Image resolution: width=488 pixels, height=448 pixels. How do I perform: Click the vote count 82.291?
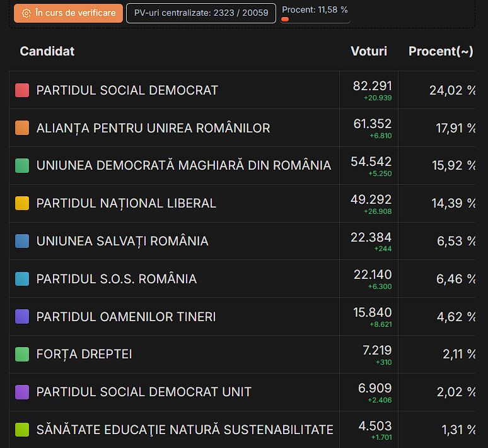[x=372, y=86]
